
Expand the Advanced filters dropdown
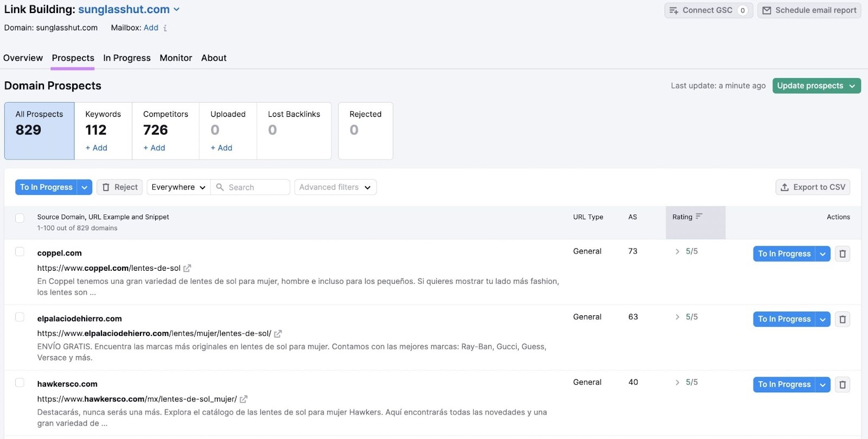(x=335, y=187)
